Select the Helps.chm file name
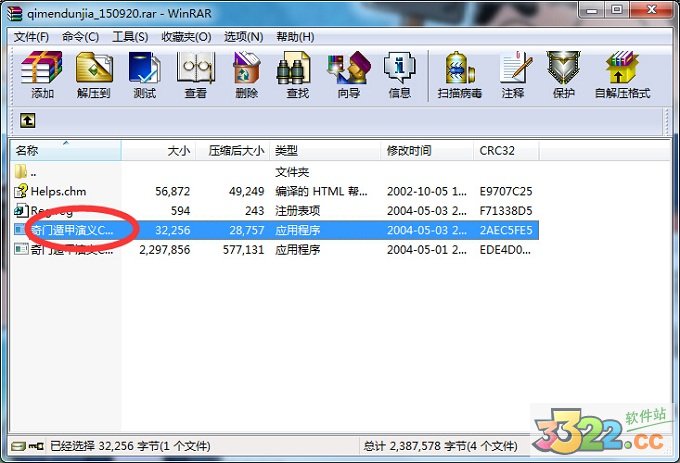 click(59, 191)
